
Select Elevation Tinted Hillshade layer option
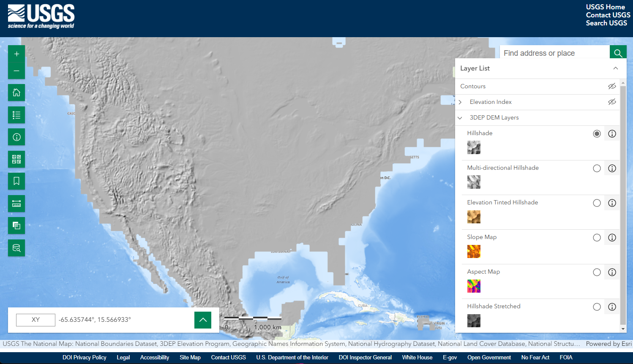[x=597, y=203]
